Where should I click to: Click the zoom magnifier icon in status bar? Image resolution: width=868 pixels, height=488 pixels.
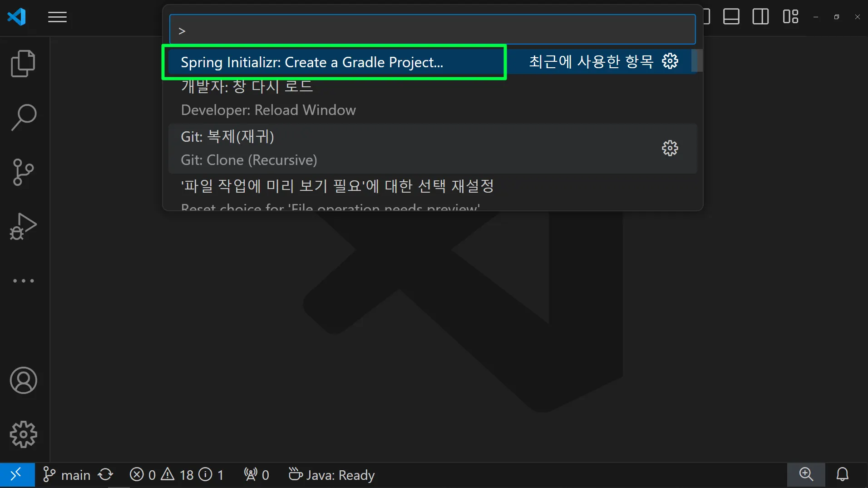pyautogui.click(x=806, y=474)
